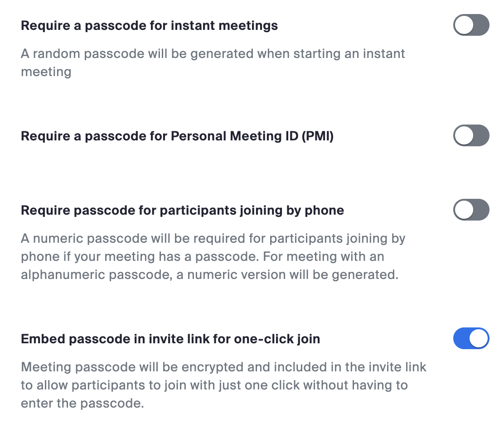The image size is (504, 442).
Task: Enable the instant meetings passcode toggle
Action: click(x=471, y=25)
